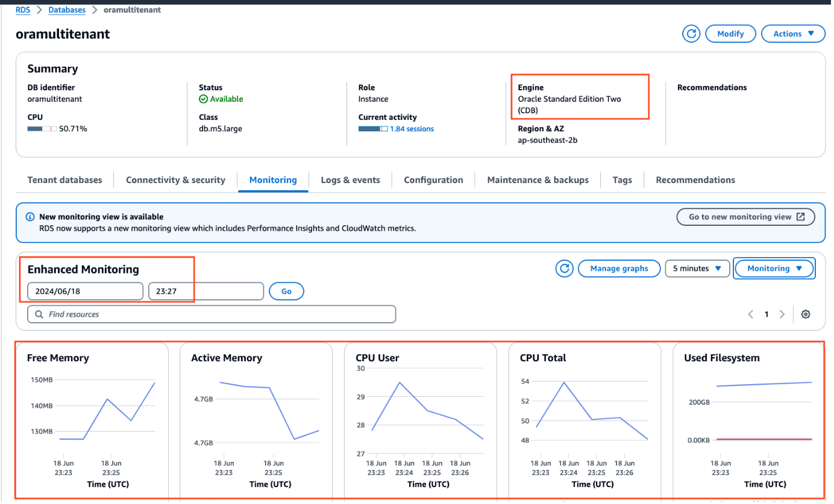The width and height of the screenshot is (834, 504).
Task: Switch to the Tenant databases tab
Action: (64, 180)
